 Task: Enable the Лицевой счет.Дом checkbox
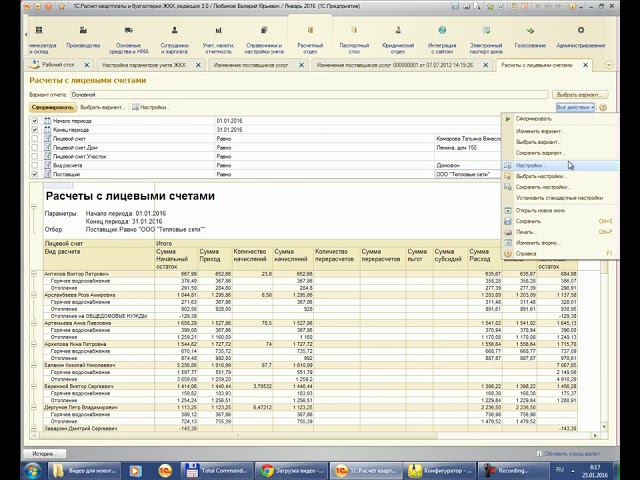point(35,147)
